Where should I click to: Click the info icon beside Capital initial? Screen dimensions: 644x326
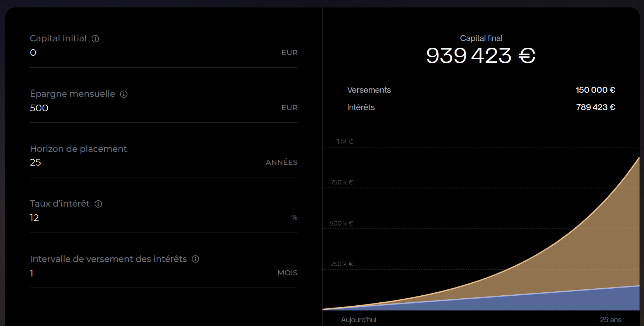coord(95,39)
